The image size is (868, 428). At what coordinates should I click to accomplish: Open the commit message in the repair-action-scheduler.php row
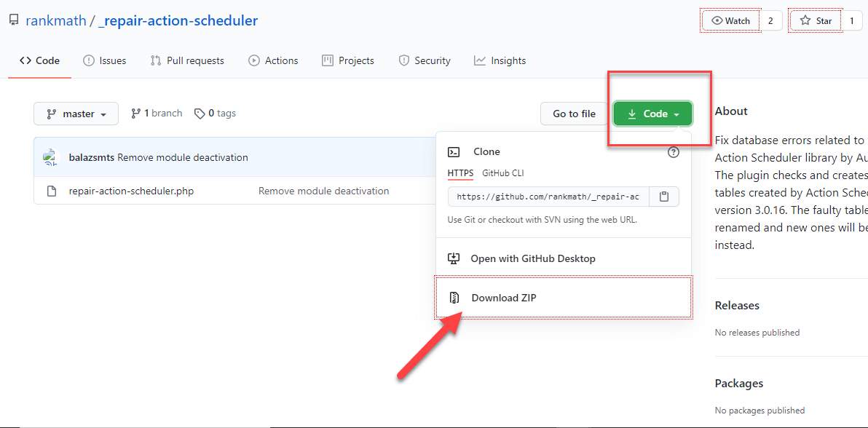[324, 191]
